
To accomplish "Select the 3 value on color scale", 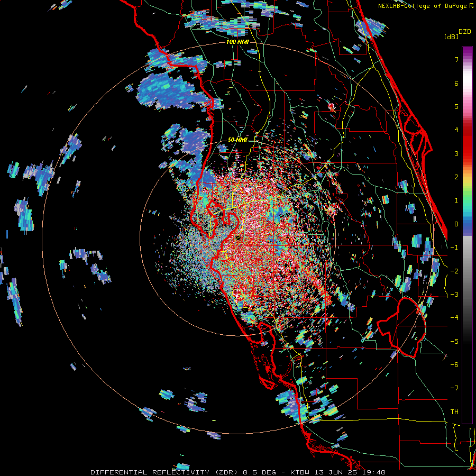I will pos(456,153).
